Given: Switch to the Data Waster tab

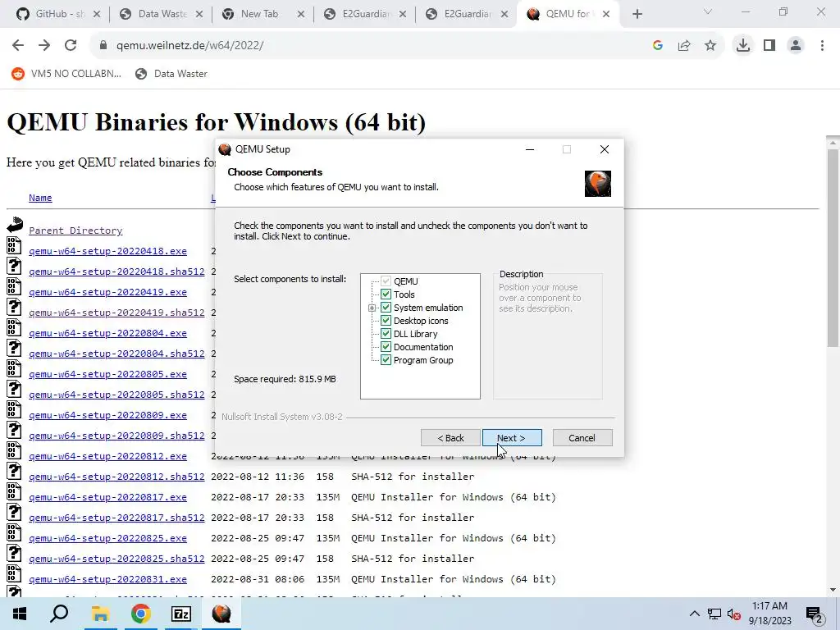Looking at the screenshot, I should (x=154, y=14).
